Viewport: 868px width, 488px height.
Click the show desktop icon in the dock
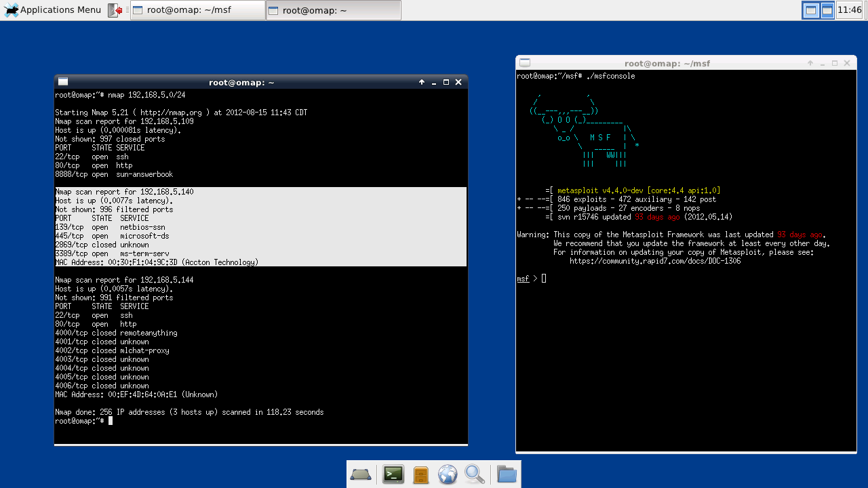361,474
